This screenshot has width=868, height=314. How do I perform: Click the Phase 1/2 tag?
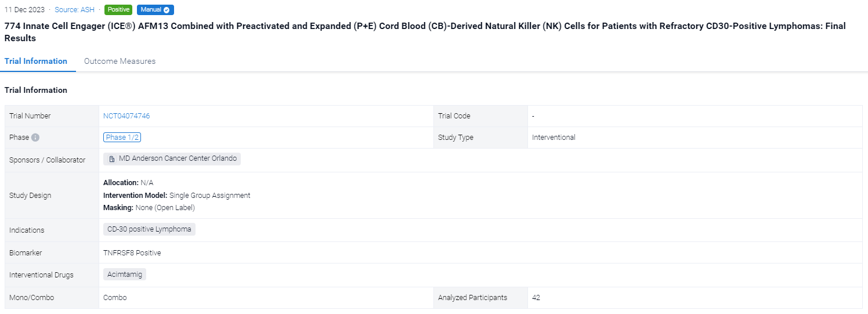122,138
